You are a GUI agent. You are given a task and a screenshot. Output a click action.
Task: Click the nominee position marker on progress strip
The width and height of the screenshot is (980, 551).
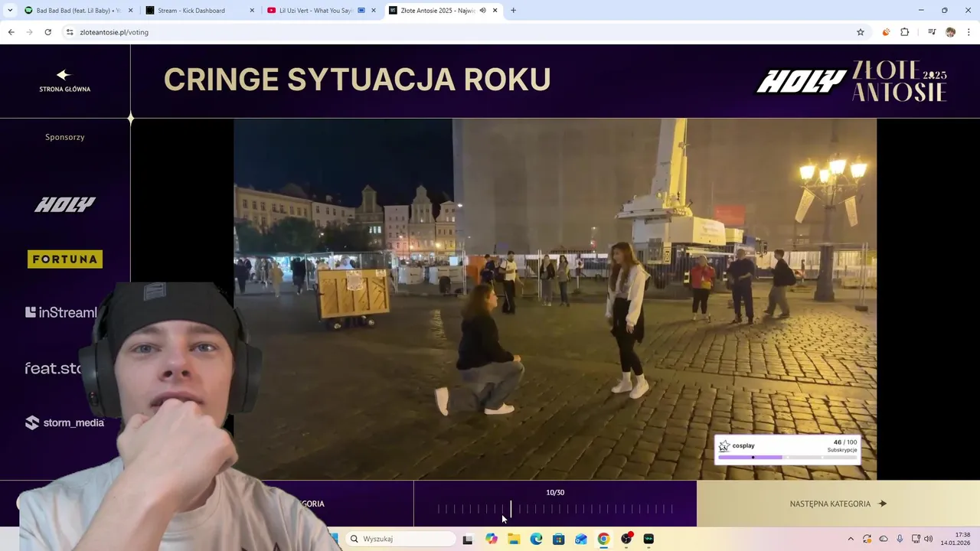tap(511, 509)
